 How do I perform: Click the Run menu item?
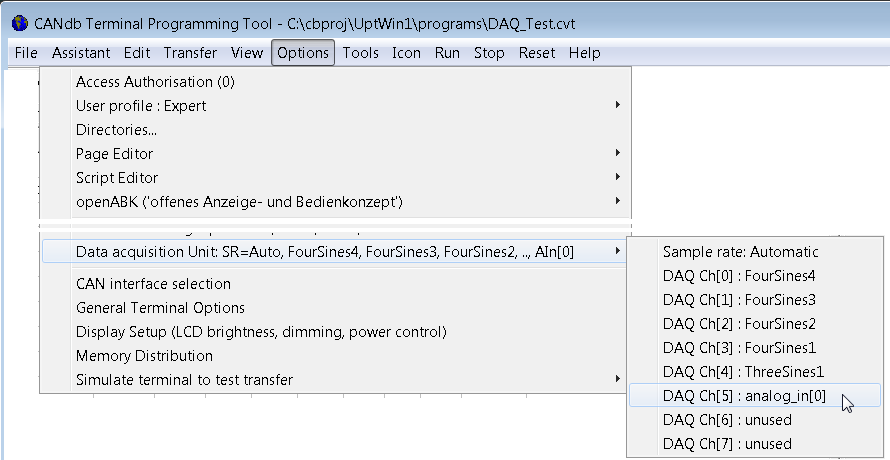click(447, 53)
